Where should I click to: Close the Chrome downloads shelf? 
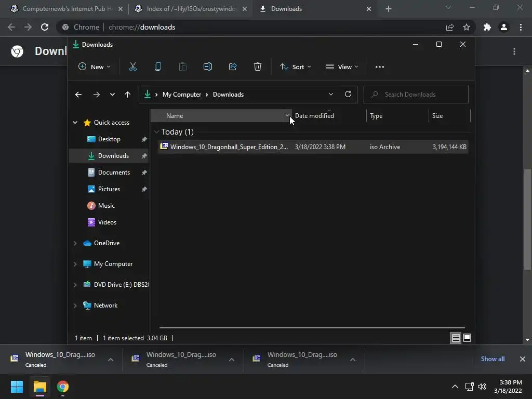click(523, 359)
